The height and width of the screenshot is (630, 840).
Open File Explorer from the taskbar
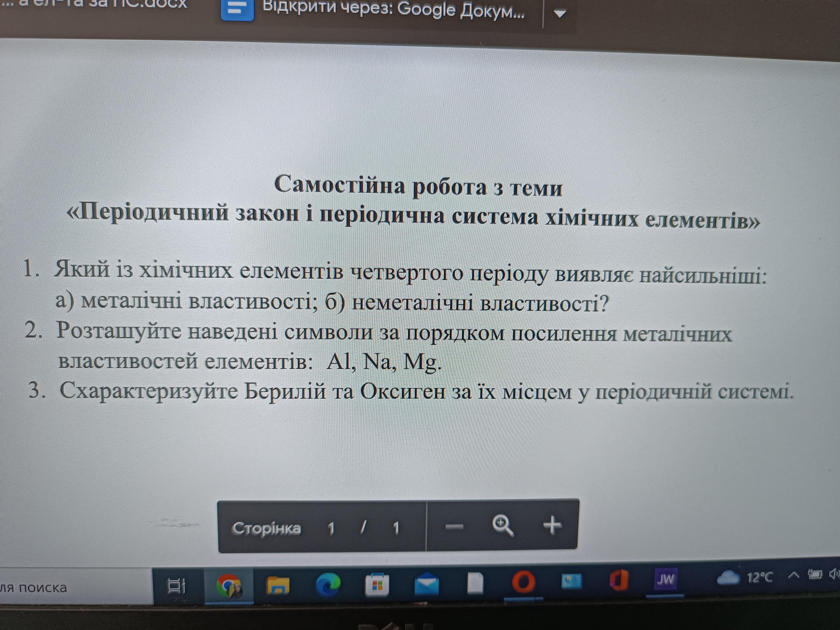coord(278,585)
